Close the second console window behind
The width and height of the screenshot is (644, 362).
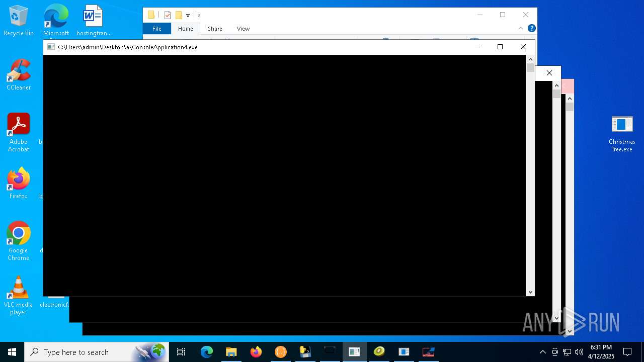coord(549,73)
